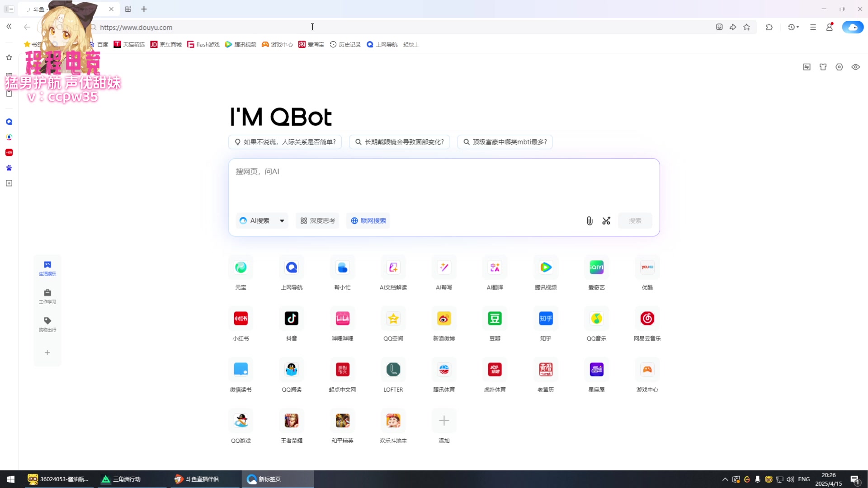Open the 星座屋 shortcut

[596, 370]
